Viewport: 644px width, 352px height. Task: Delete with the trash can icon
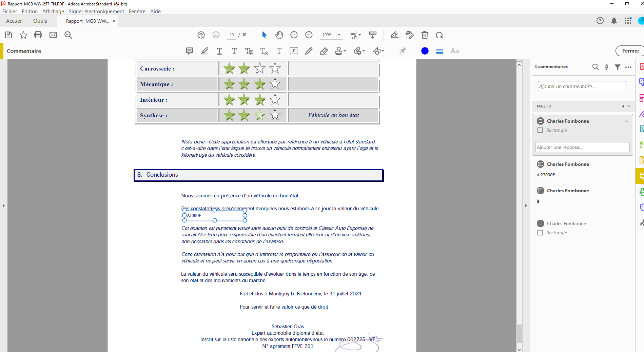click(425, 35)
